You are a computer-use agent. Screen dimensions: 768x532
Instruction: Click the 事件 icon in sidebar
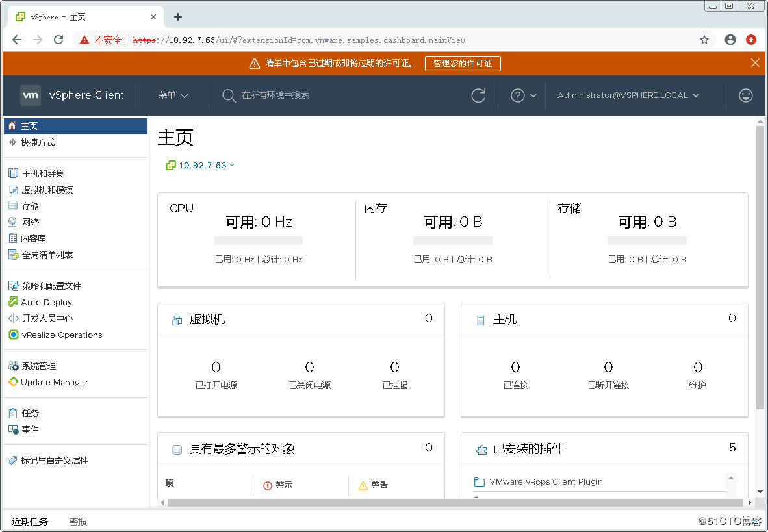tap(13, 429)
